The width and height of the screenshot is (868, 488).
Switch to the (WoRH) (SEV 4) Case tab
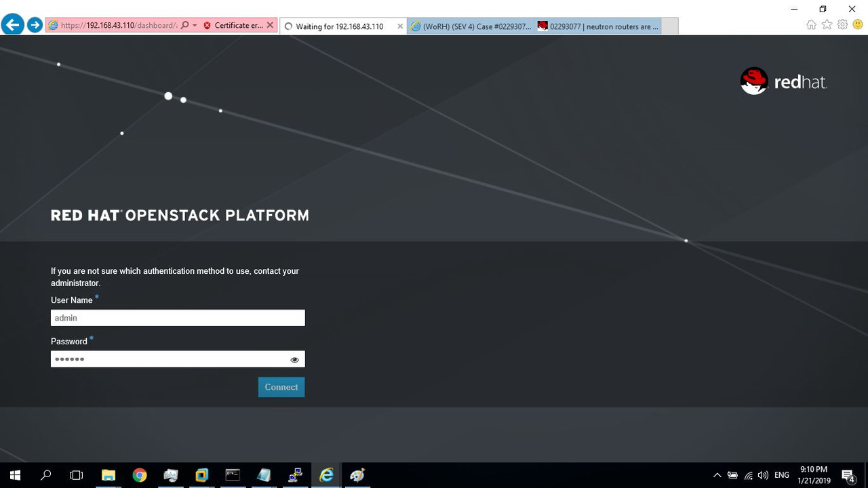point(471,26)
